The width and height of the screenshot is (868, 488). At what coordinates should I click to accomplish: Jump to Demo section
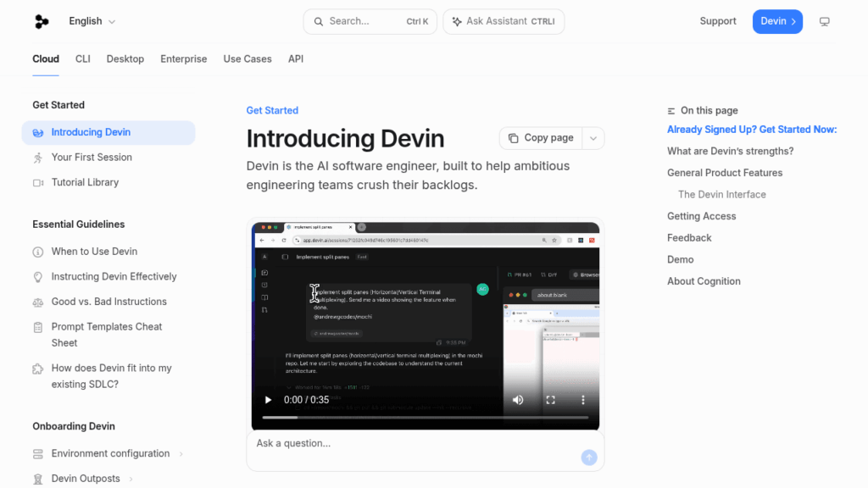pyautogui.click(x=680, y=259)
